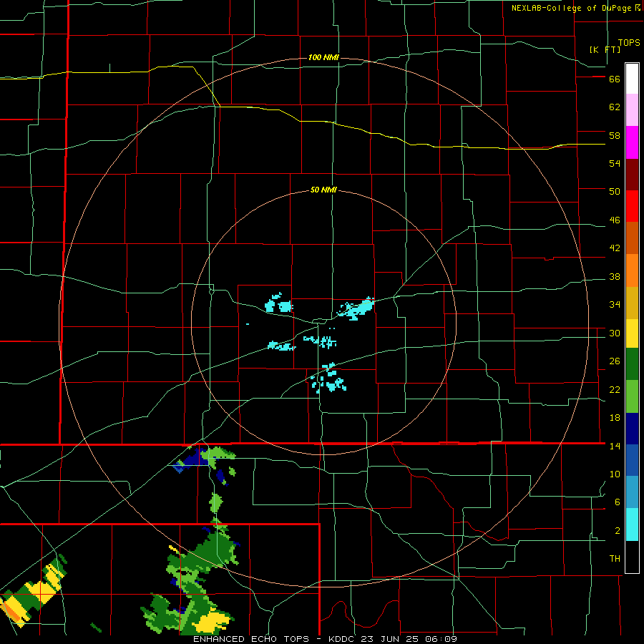This screenshot has width=644, height=644.
Task: Click the orange legend swatch between 42 and 38
Action: pyautogui.click(x=632, y=270)
